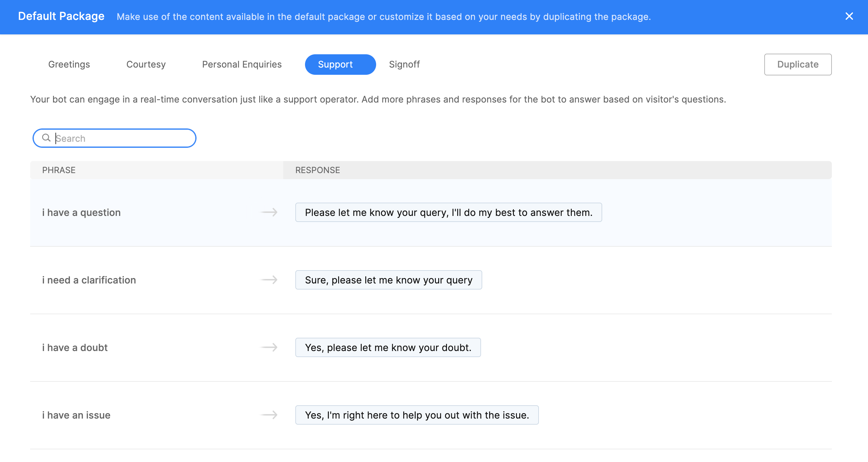Click the search magnifier icon
Screen dimensions: 868x462
click(46, 138)
